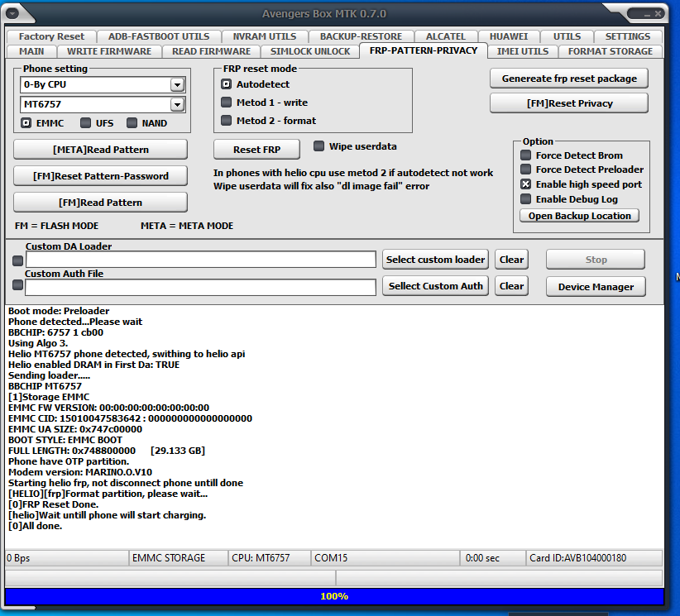Viewport: 680px width, 616px height.
Task: Click the 'Modem version: MARINO.O.V10' log line
Action: pyautogui.click(x=80, y=472)
